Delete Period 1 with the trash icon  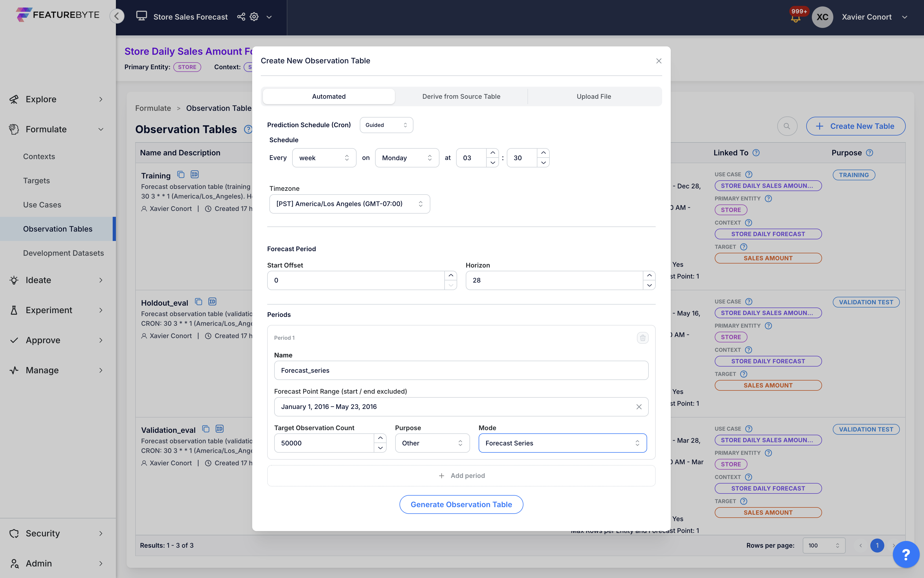(642, 338)
